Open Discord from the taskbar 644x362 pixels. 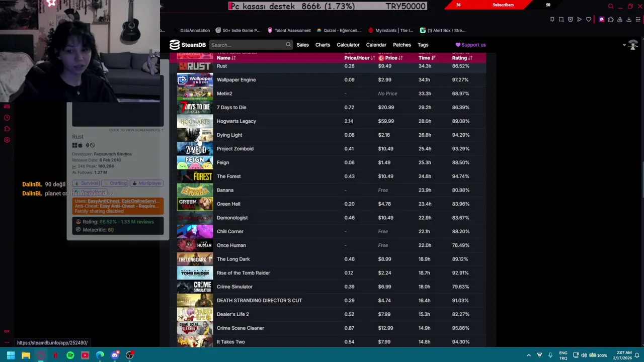tap(115, 355)
